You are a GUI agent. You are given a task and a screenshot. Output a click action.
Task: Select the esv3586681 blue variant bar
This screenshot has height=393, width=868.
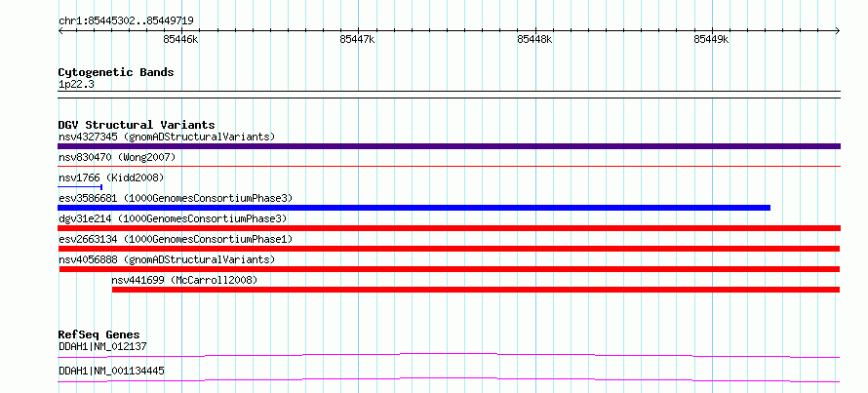[414, 208]
